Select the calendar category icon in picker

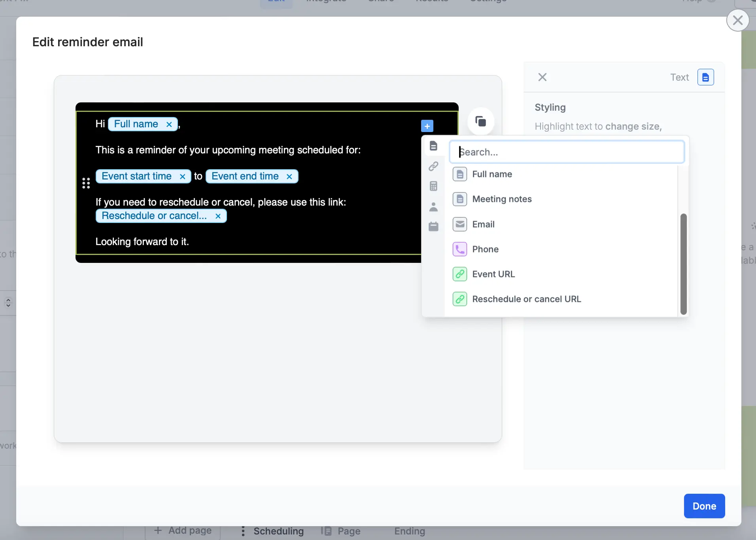[x=433, y=227]
